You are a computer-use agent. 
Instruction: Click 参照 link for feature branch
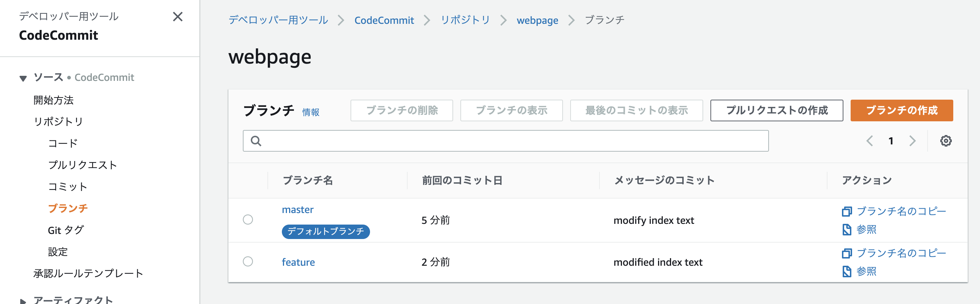(x=866, y=271)
